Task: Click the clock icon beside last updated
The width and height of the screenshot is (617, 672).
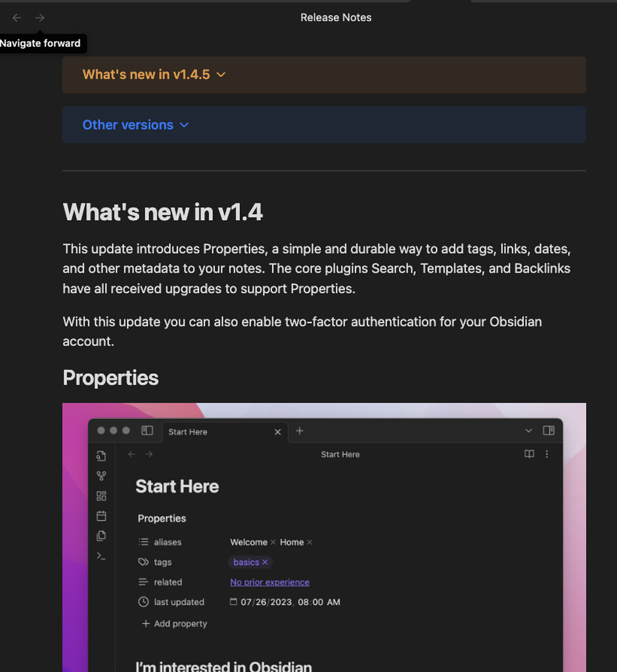Action: [143, 602]
